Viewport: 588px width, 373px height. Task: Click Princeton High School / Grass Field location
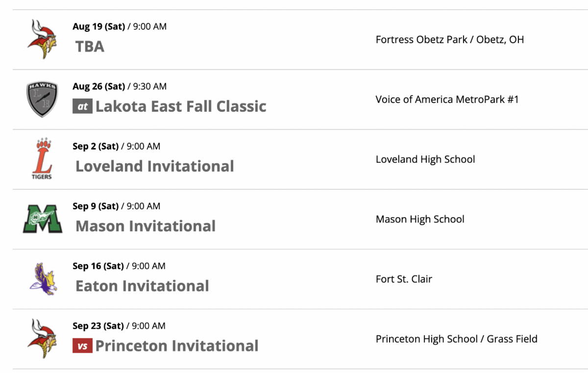pos(456,339)
